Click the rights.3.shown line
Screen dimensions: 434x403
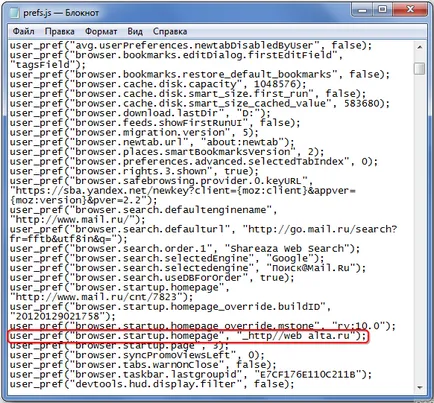(134, 171)
